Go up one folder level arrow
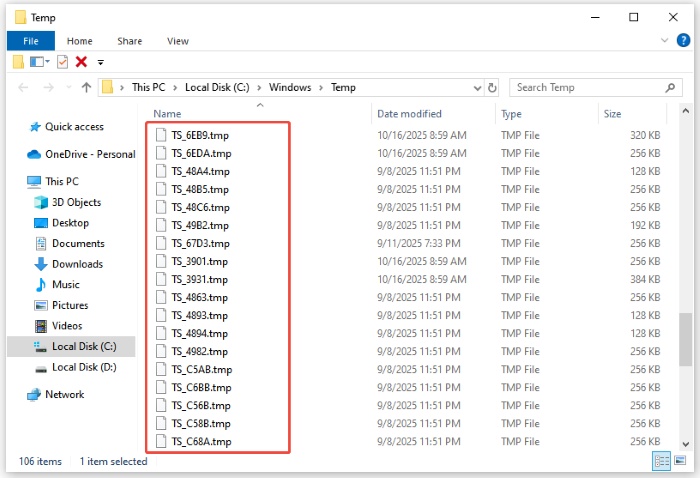This screenshot has height=478, width=700. click(x=86, y=87)
